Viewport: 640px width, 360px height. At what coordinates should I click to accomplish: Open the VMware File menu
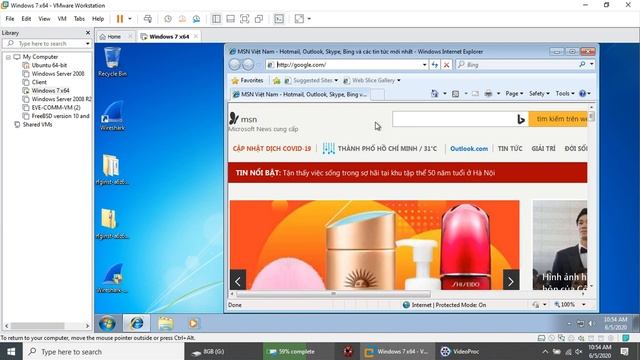pyautogui.click(x=10, y=19)
